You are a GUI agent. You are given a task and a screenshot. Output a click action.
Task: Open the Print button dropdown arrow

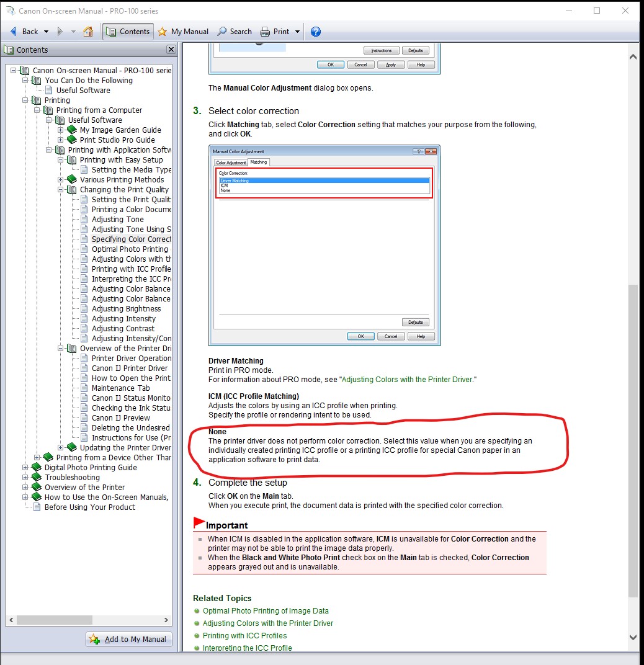297,32
